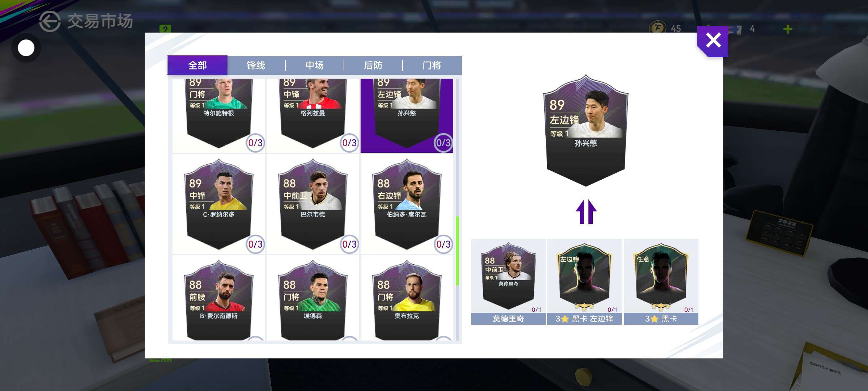Tap the 3-star 黑卡 any-position slot
Viewport: 868px width, 391px height.
coord(661,282)
